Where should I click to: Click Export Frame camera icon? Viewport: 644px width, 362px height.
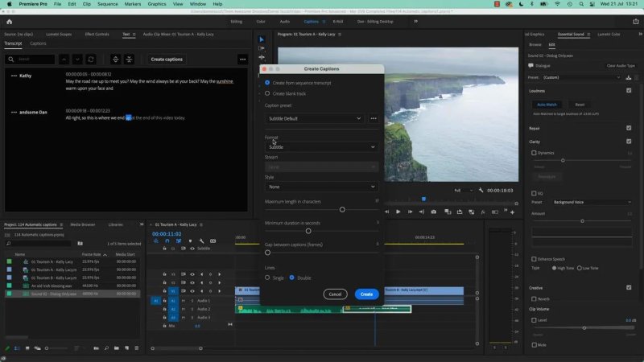click(x=434, y=212)
